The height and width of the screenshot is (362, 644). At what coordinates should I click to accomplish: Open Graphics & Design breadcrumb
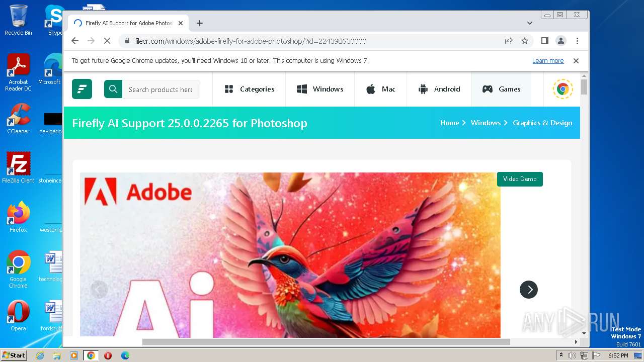542,123
